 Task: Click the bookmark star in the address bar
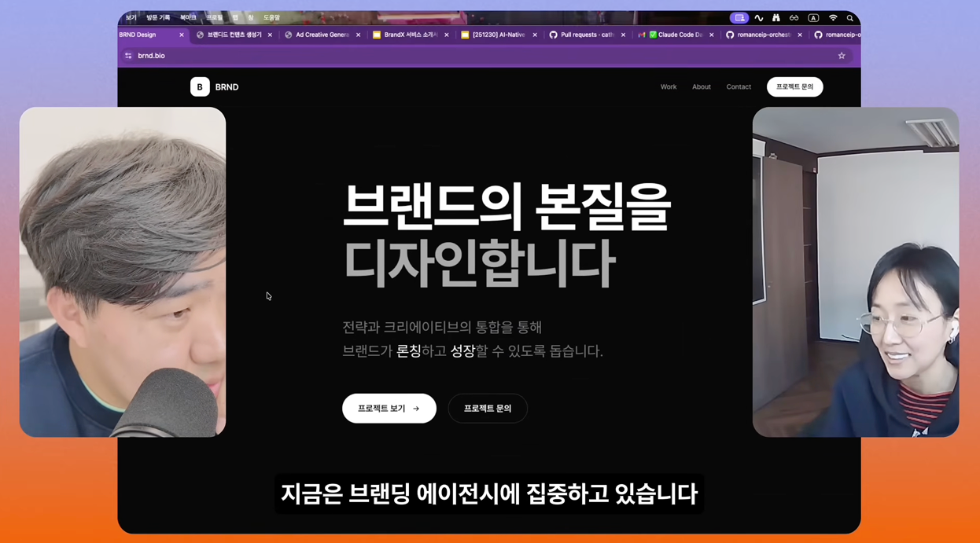tap(841, 55)
